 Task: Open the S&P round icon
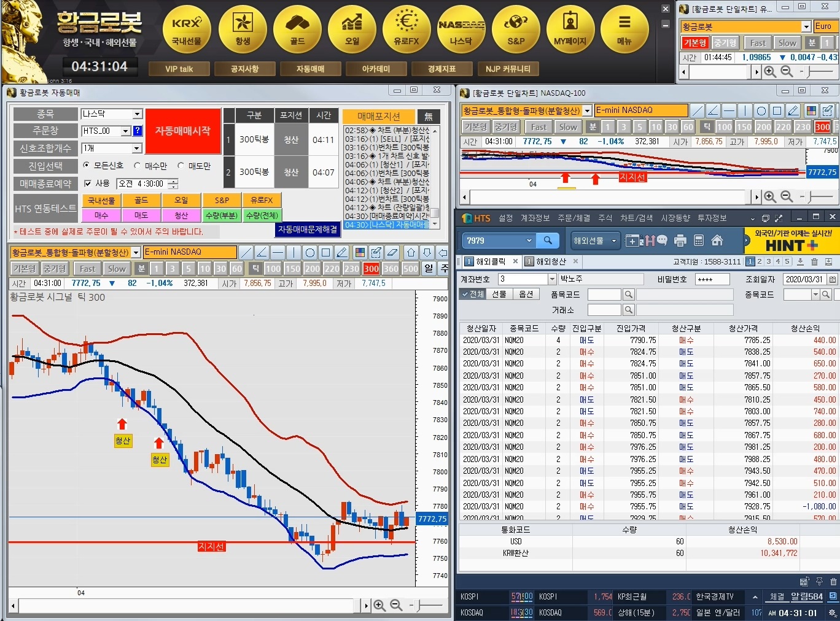(516, 29)
